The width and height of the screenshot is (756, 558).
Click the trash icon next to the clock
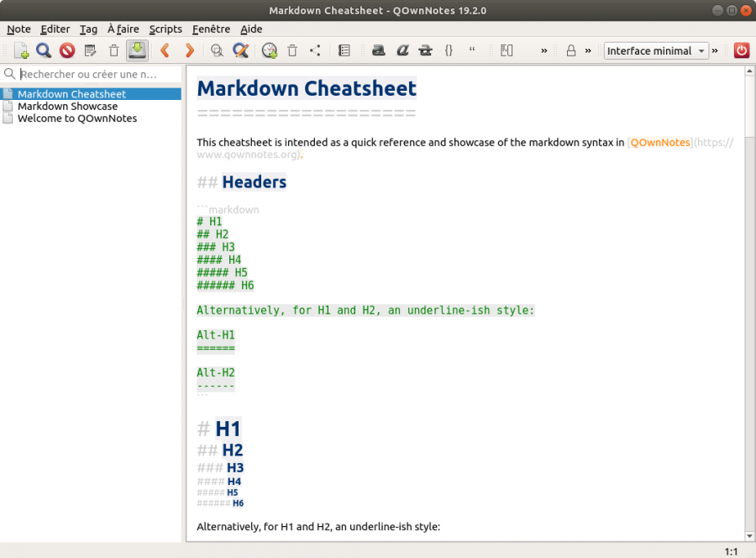(x=292, y=50)
